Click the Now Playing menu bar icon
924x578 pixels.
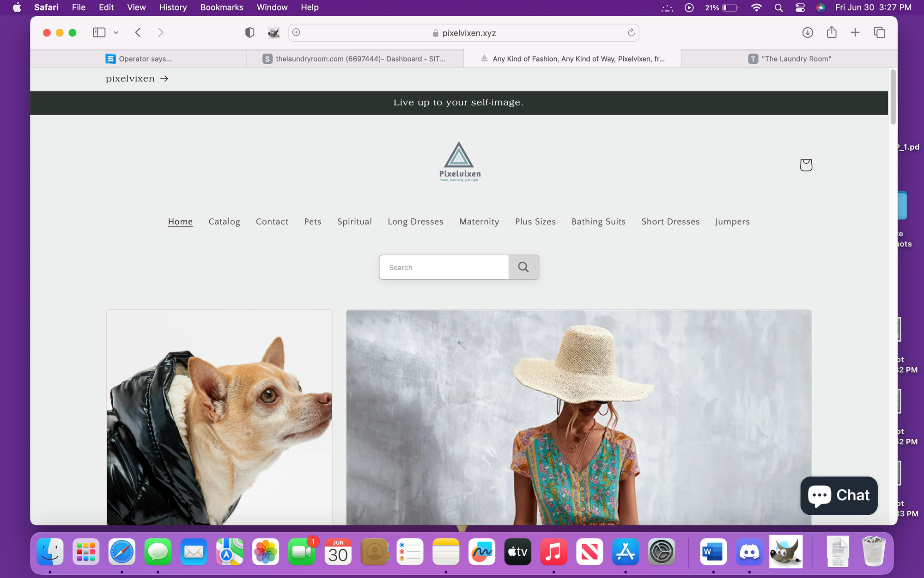coord(689,7)
